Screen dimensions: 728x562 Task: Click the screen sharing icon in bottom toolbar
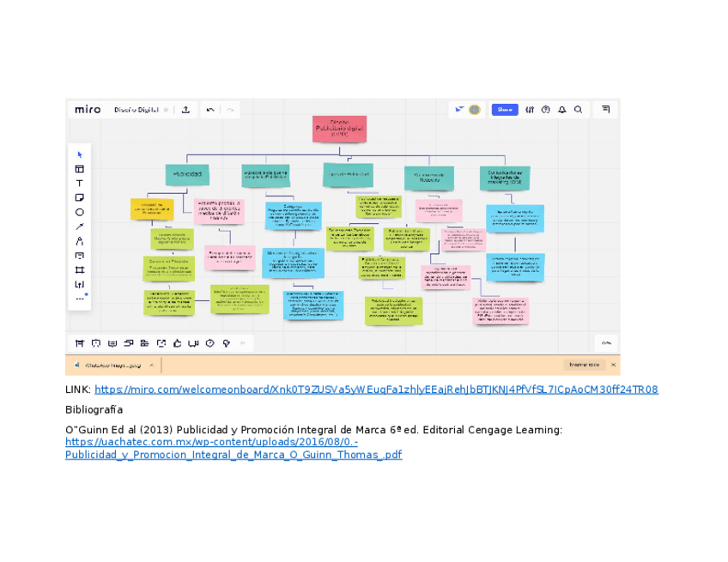161,343
